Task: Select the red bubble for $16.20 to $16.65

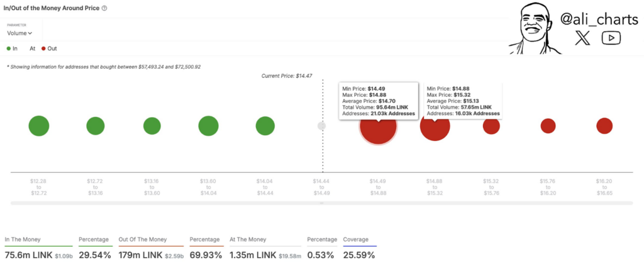Action: pos(604,126)
